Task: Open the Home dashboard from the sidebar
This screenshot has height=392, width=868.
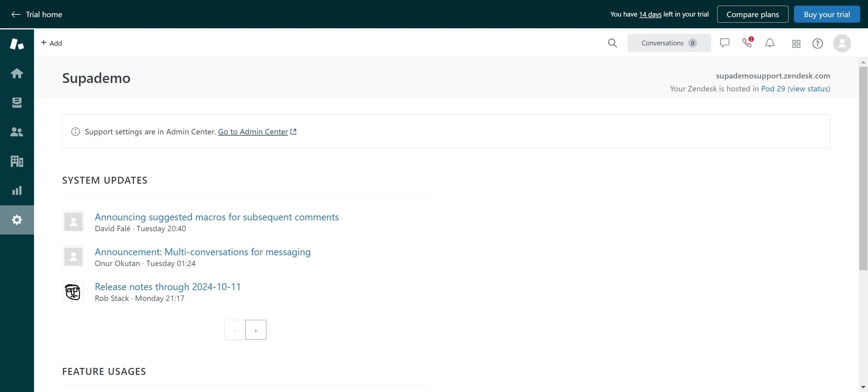Action: [17, 73]
